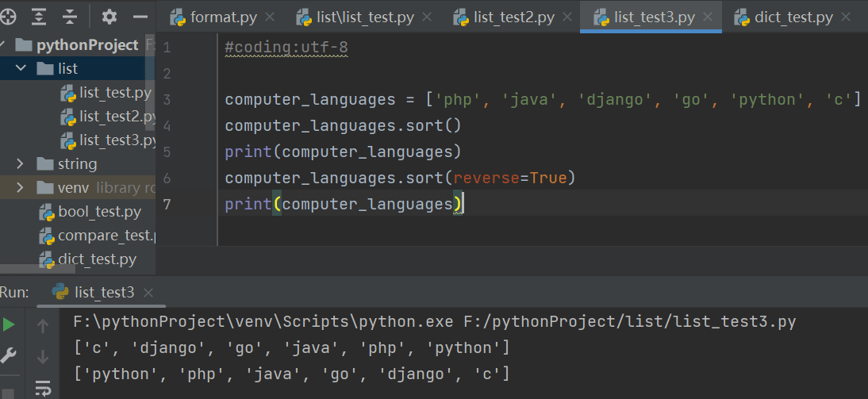868x399 pixels.
Task: Click line number 2 in gutter
Action: (167, 74)
